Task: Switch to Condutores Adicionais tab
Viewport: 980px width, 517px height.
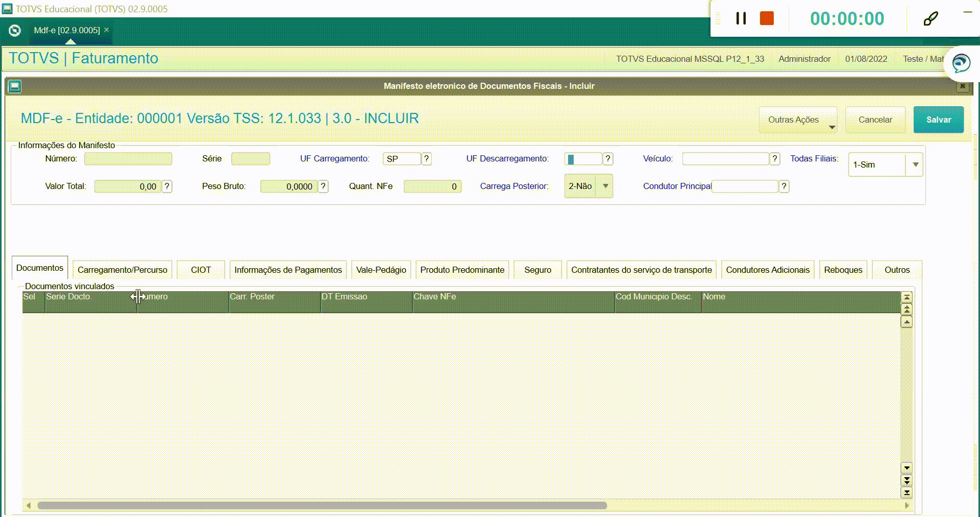Action: [768, 270]
